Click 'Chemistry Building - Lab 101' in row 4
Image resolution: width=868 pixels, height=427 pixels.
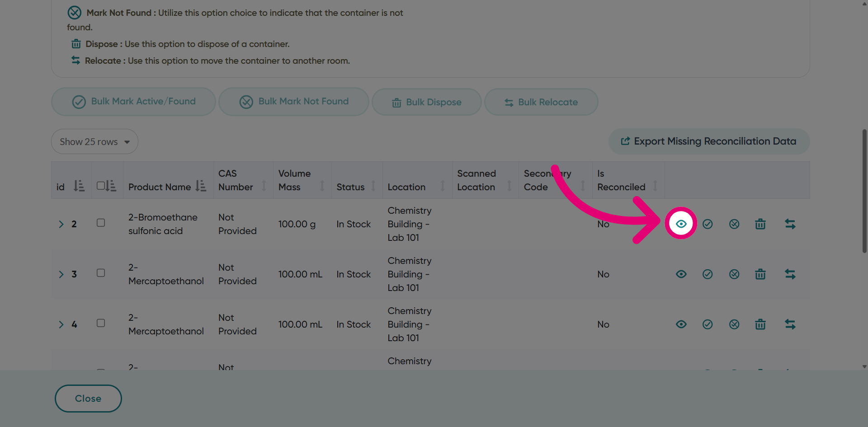(410, 324)
